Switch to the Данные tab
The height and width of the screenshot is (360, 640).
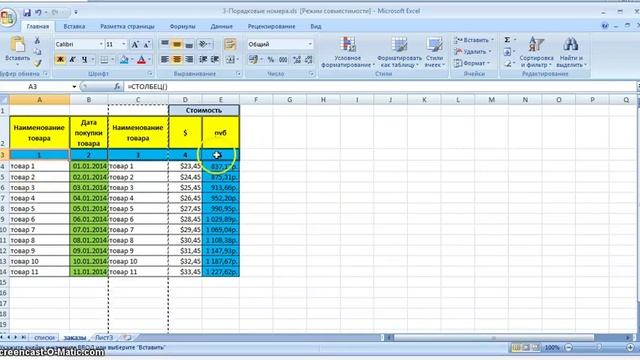click(x=222, y=27)
